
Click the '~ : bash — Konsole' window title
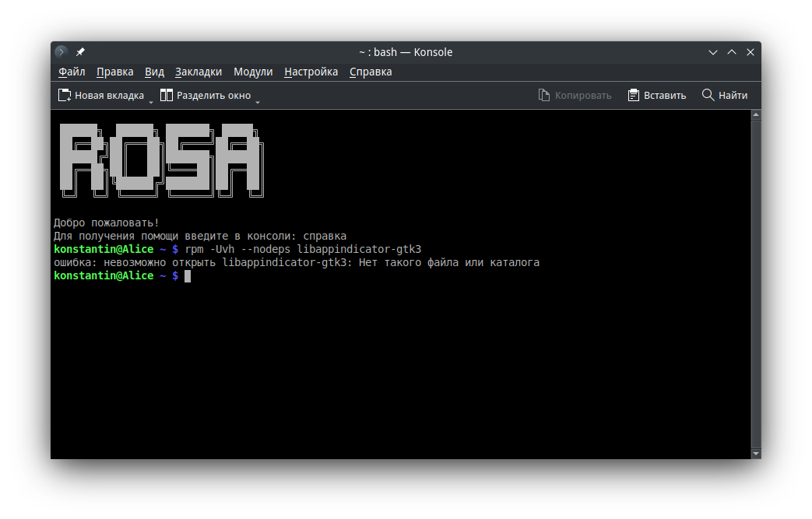[x=406, y=52]
